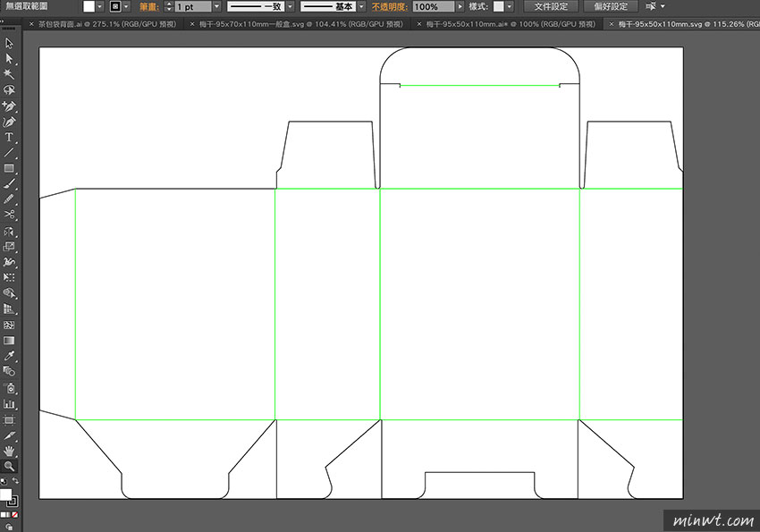
Task: Select the Scissors tool
Action: (x=9, y=215)
